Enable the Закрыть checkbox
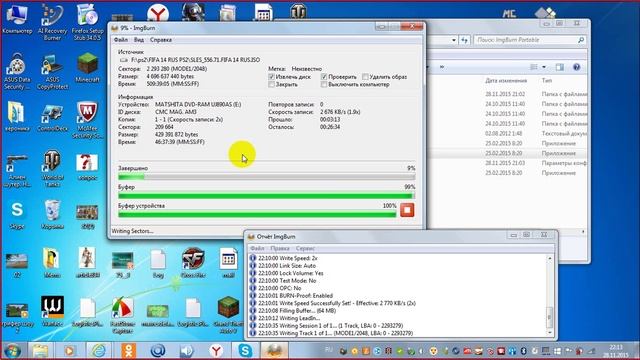 pos(271,84)
